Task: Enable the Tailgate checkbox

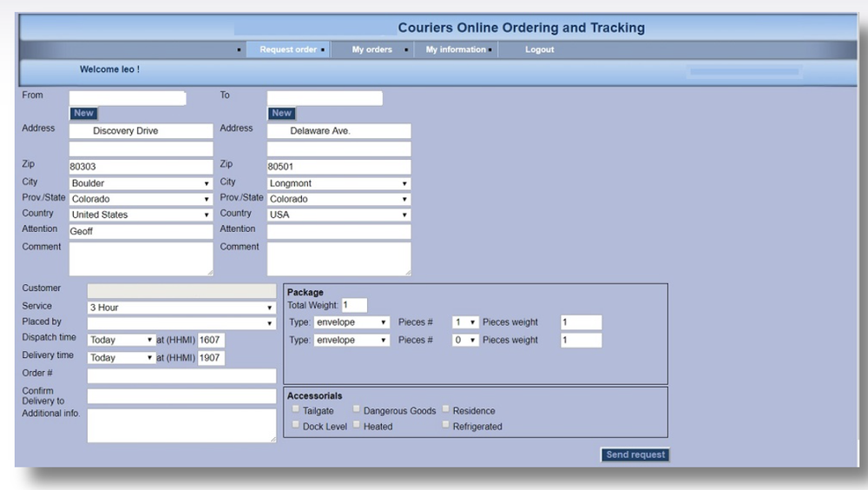Action: 296,409
